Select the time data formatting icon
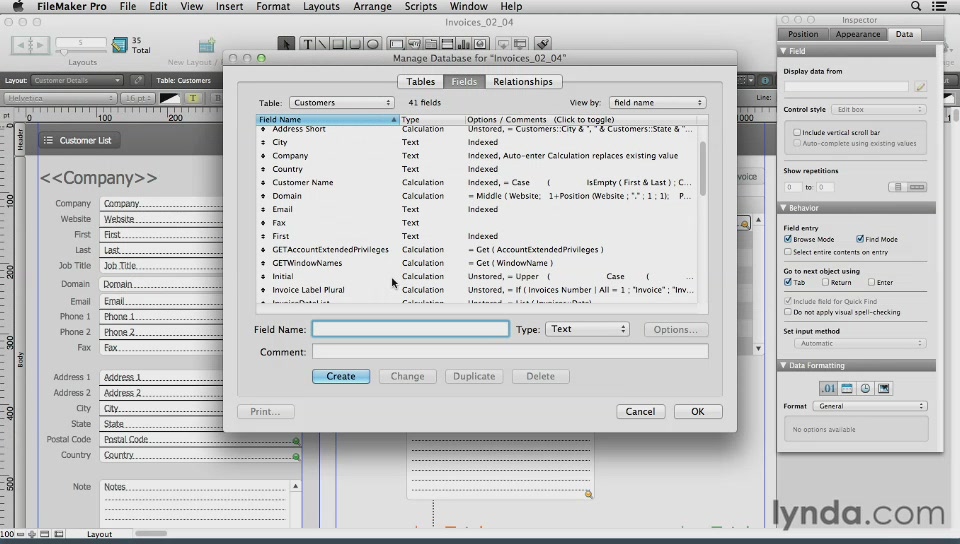The width and height of the screenshot is (960, 544). [865, 389]
